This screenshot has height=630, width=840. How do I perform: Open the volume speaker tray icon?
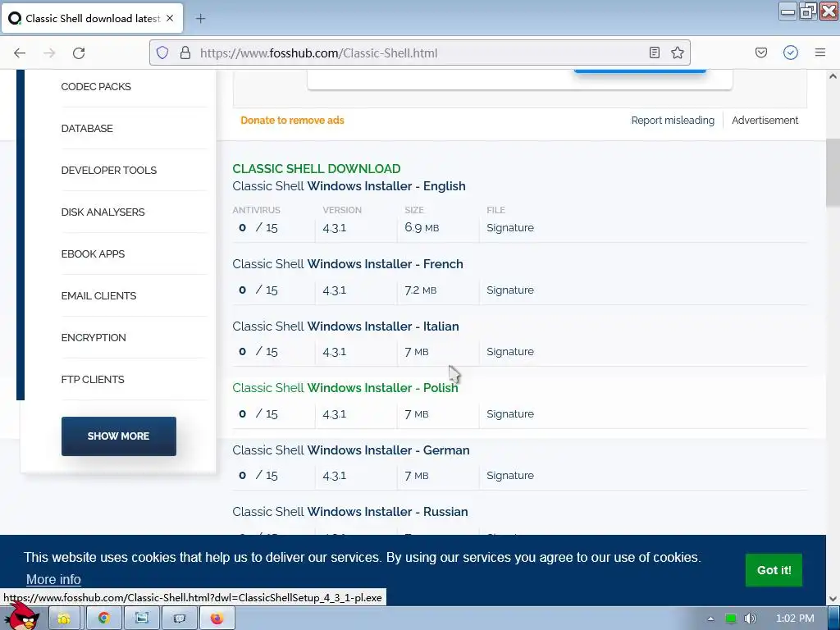[x=750, y=619]
